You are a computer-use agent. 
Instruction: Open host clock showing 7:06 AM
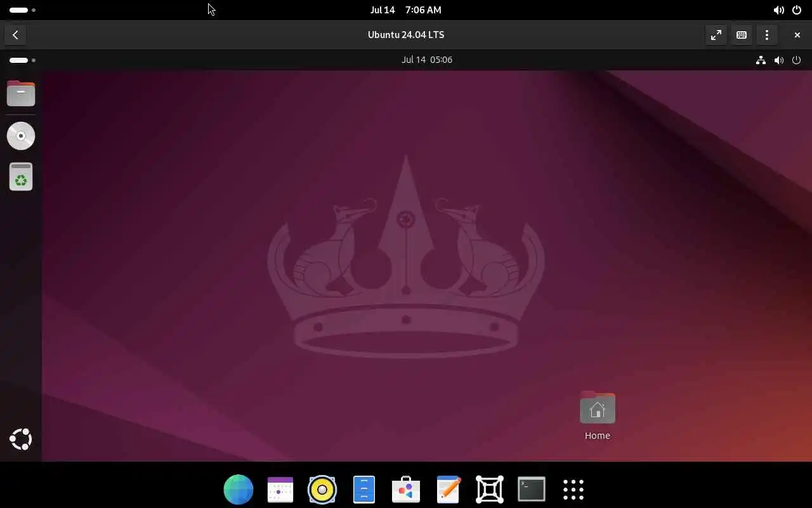(x=406, y=10)
